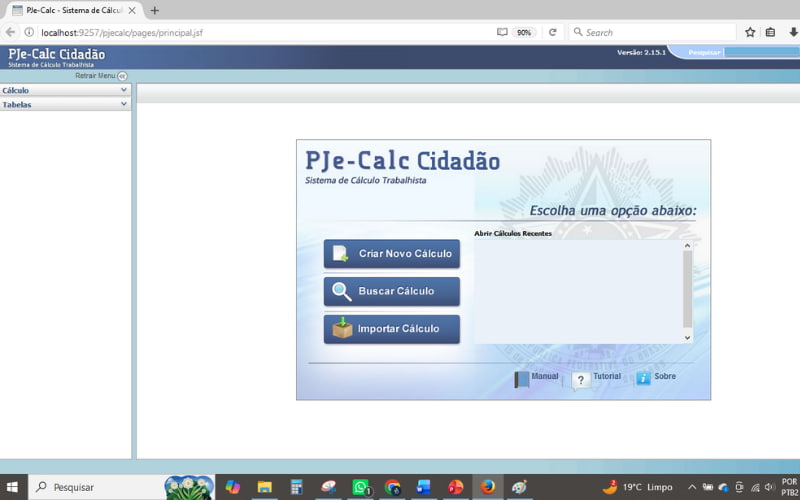The image size is (800, 500).
Task: Open Copilot from the taskbar
Action: [x=233, y=487]
